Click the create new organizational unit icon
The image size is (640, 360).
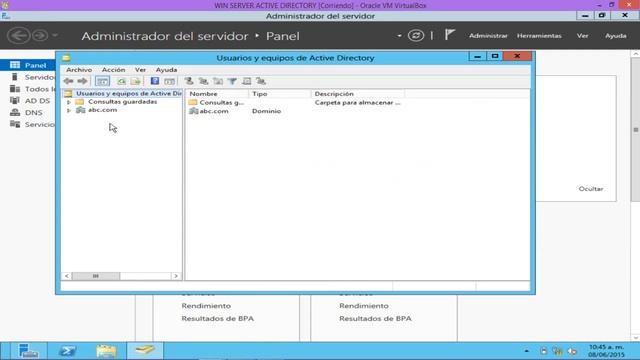[x=218, y=81]
